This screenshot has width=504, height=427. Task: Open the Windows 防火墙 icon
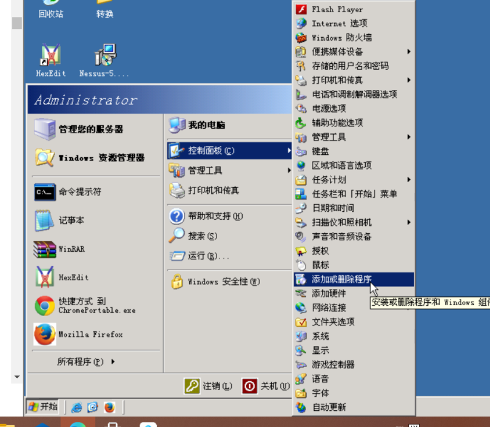pos(301,38)
